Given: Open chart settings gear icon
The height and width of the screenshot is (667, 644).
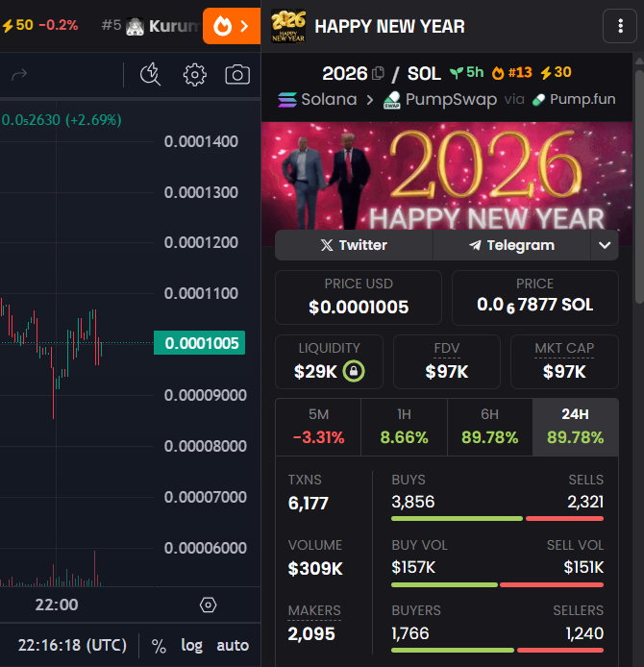Looking at the screenshot, I should click(195, 75).
